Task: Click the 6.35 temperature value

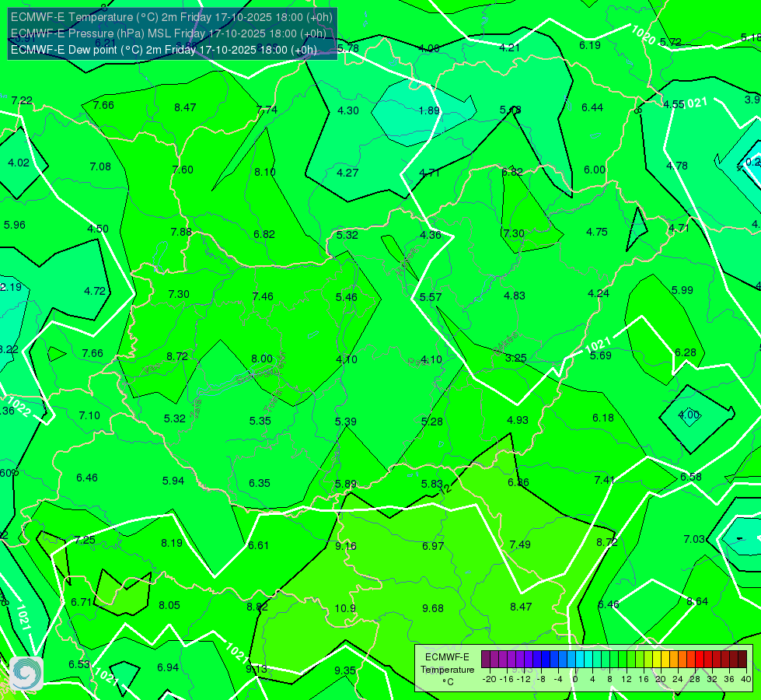Action: 260,483
